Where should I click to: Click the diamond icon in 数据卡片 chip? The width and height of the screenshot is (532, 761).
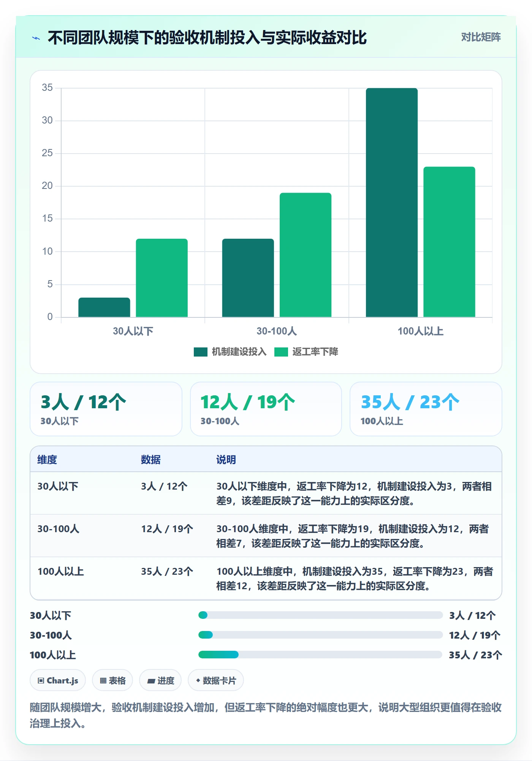tap(198, 680)
